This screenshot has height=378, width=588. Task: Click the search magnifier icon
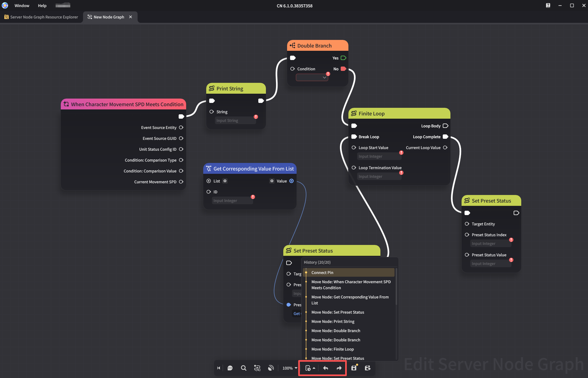pos(243,368)
